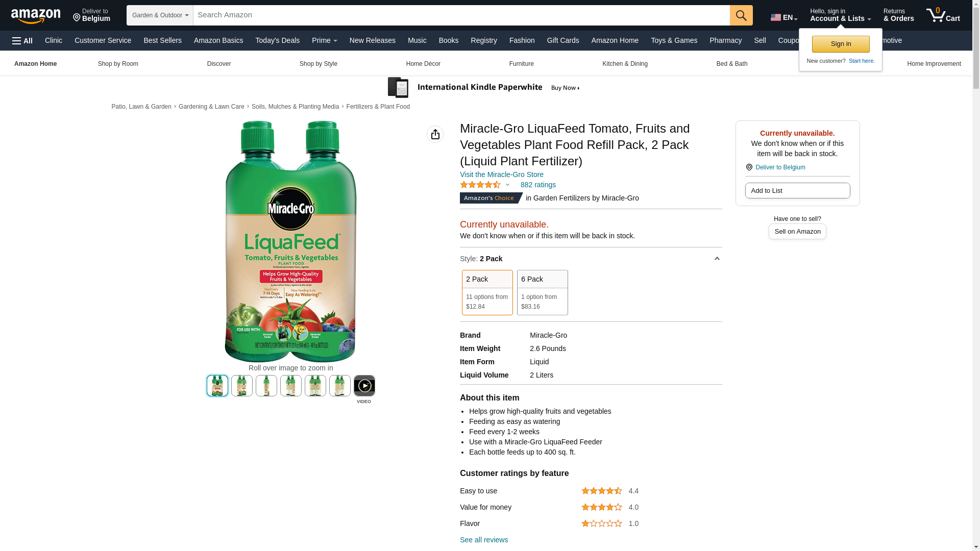Open the Garden & Outdoor search category dropdown
This screenshot has width=980, height=551.
click(160, 15)
